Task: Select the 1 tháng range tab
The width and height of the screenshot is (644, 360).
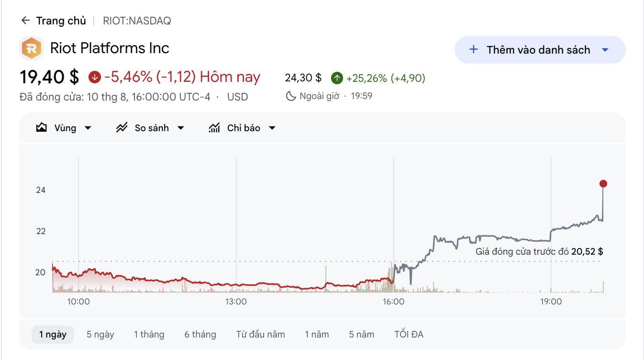Action: pos(149,334)
